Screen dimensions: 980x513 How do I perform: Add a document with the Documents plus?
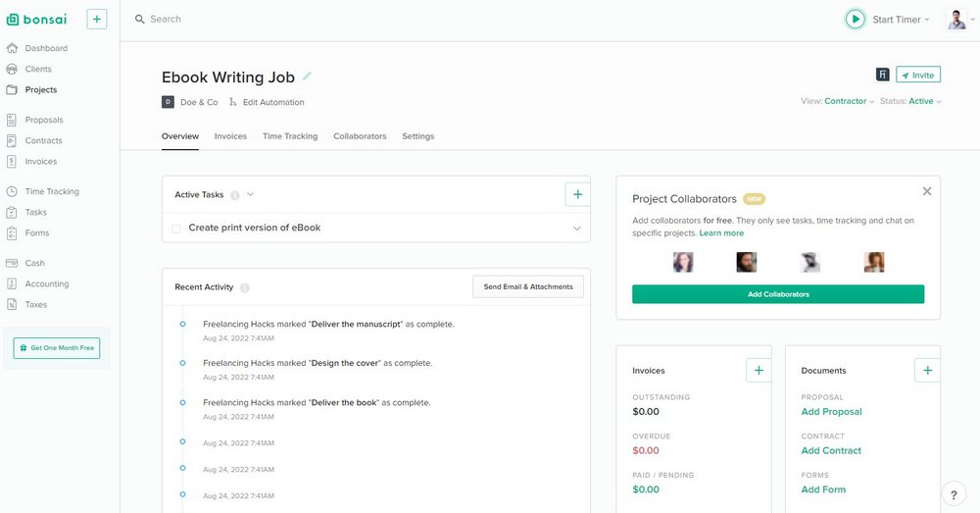point(927,371)
